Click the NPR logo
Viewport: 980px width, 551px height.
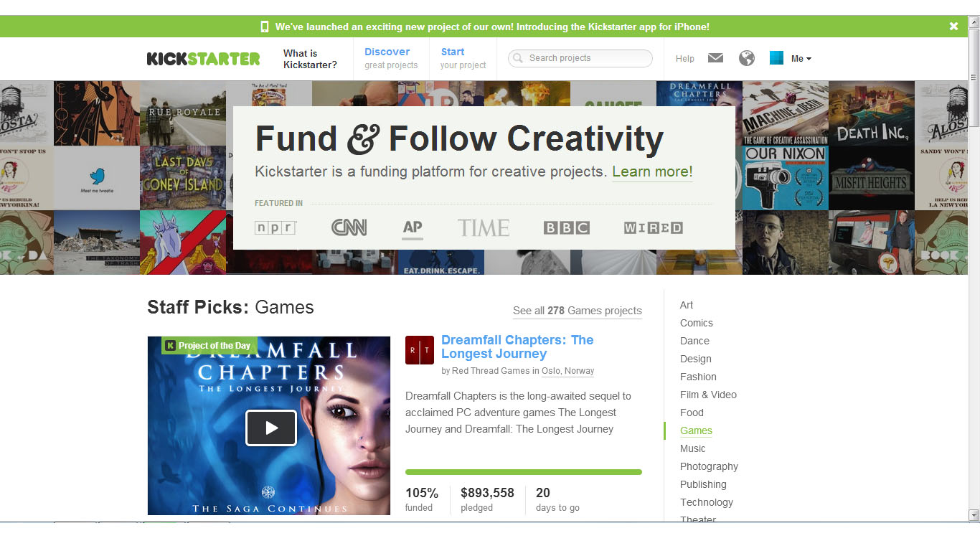pos(275,227)
